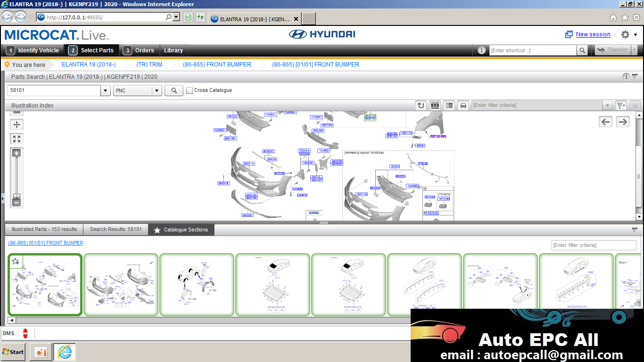644x362 pixels.
Task: Click the star on the Catalogue Sections tab
Action: pyautogui.click(x=157, y=230)
